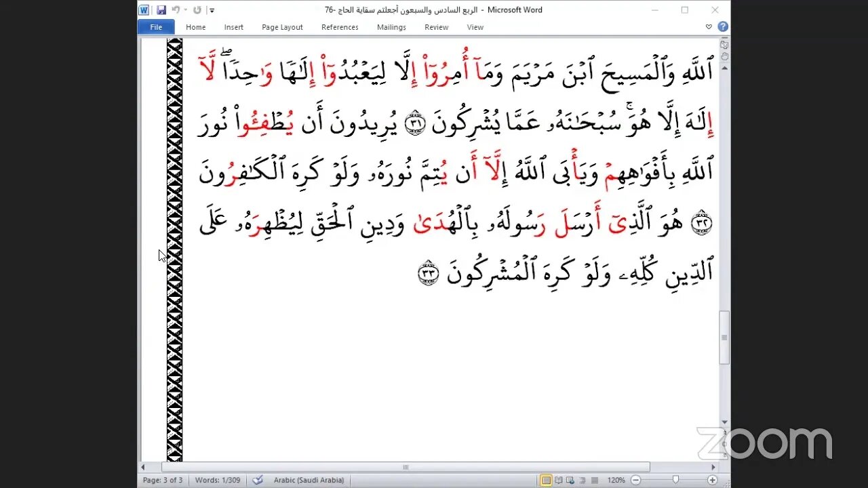Switch to the Insert ribbon tab
The image size is (868, 488).
(233, 27)
